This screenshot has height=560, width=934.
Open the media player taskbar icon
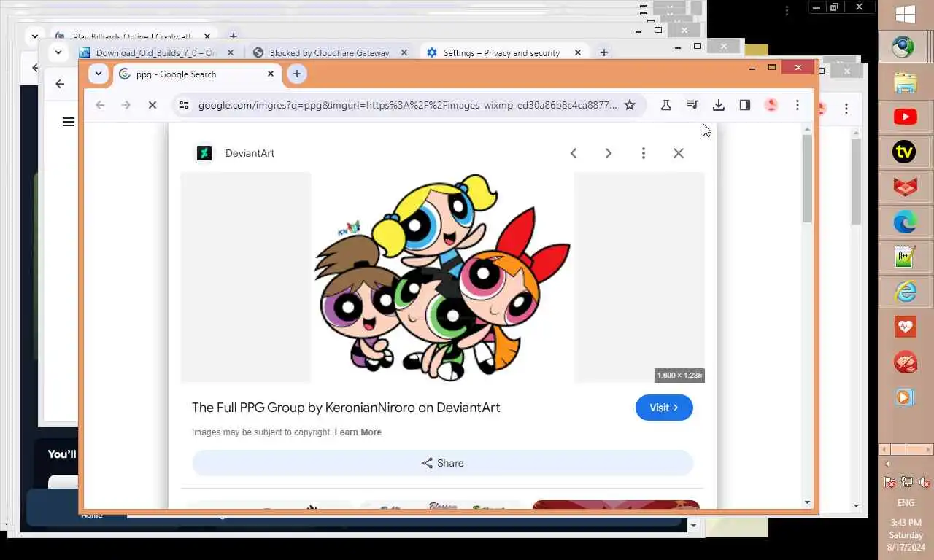[x=906, y=397]
